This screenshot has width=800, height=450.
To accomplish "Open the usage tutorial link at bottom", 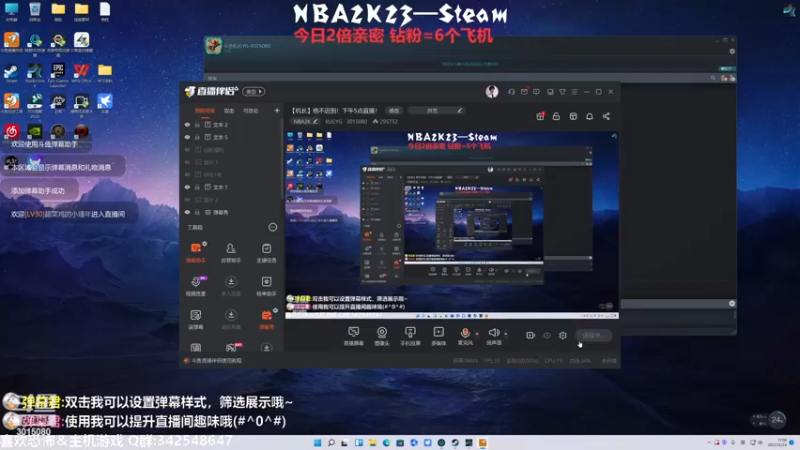I will point(213,361).
